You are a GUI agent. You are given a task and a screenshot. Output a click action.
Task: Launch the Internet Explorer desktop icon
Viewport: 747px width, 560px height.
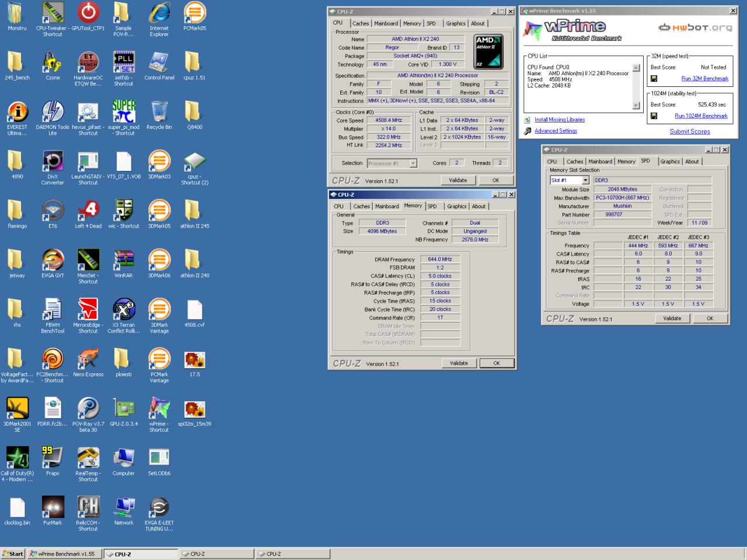coord(159,13)
